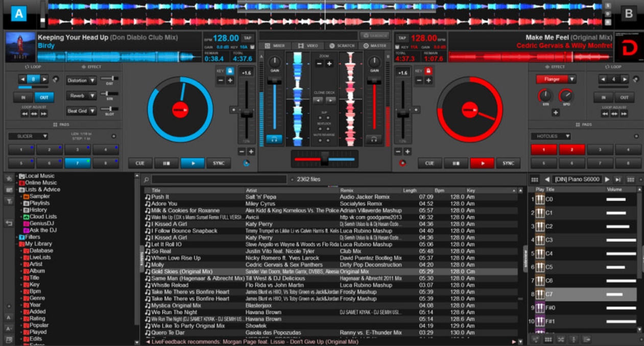This screenshot has width=644, height=346.
Task: Click the left deck SYNC button
Action: 219,163
